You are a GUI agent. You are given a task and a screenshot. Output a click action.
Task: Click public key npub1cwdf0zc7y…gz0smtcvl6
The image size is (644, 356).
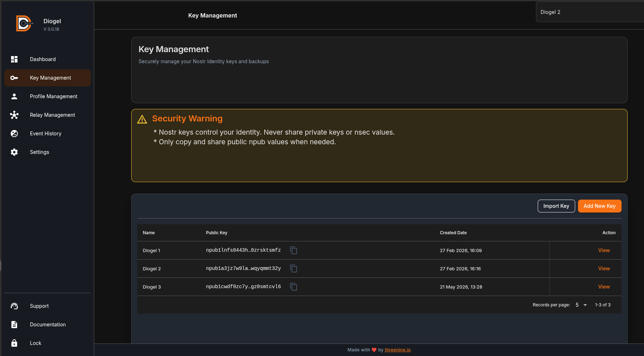pos(244,287)
